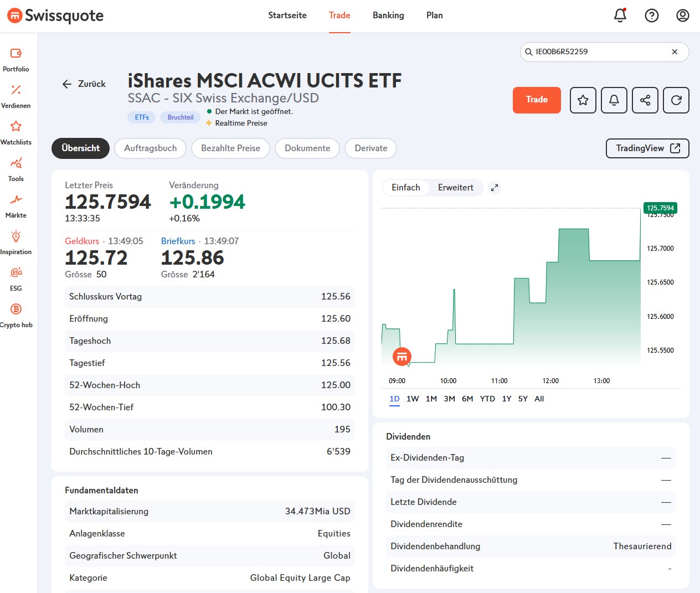700x593 pixels.
Task: Switch chart mode to Erweitert
Action: (x=456, y=188)
